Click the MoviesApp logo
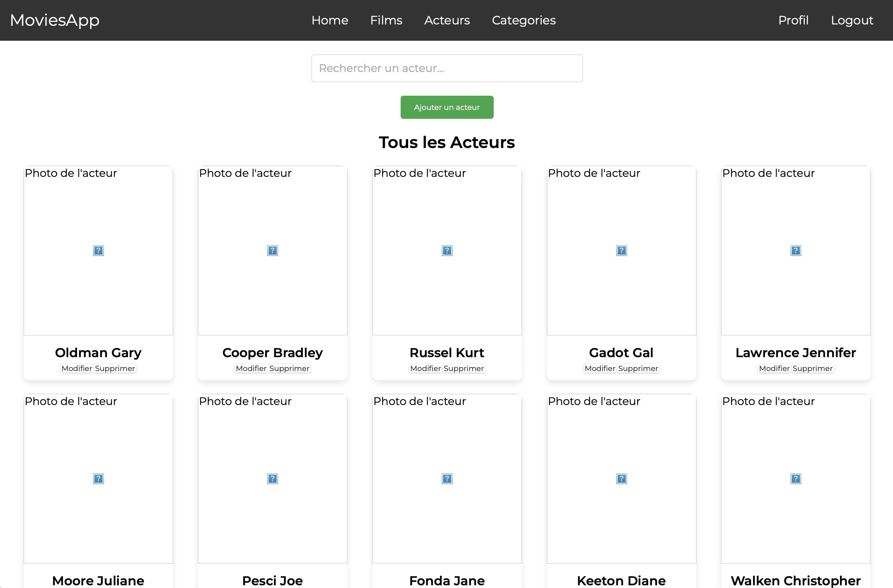The height and width of the screenshot is (588, 893). coord(55,20)
